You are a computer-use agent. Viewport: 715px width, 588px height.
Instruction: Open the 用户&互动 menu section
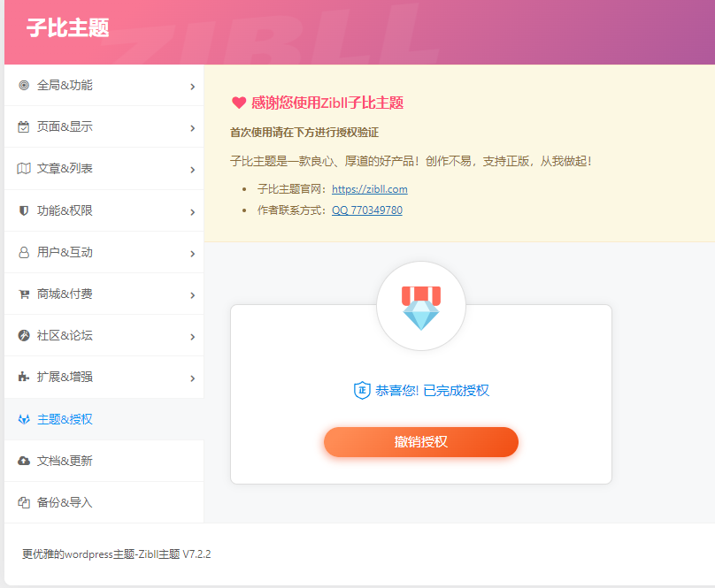click(104, 253)
